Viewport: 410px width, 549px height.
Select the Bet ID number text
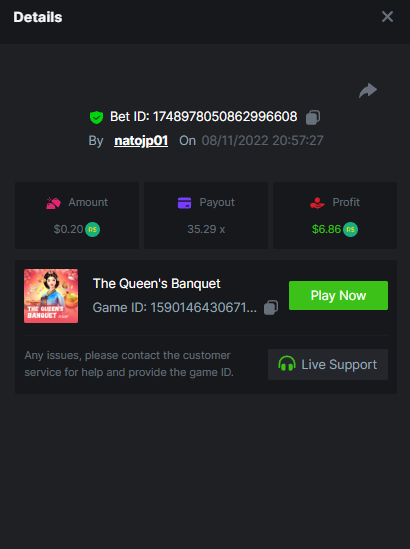[x=225, y=117]
